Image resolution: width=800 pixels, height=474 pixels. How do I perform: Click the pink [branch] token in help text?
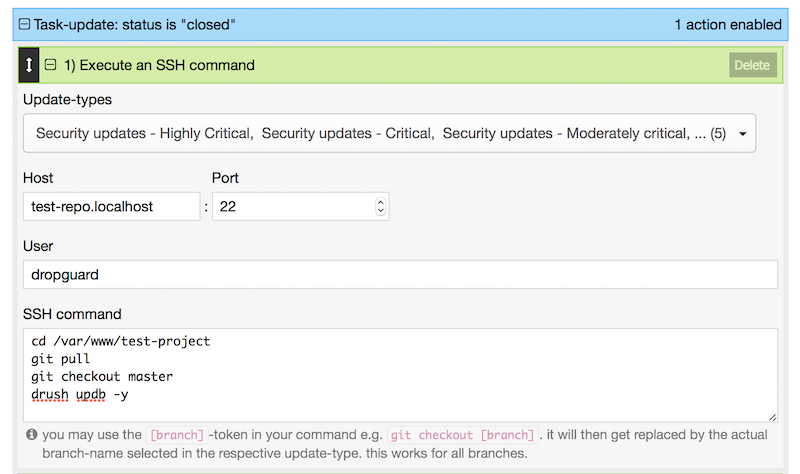click(x=177, y=434)
